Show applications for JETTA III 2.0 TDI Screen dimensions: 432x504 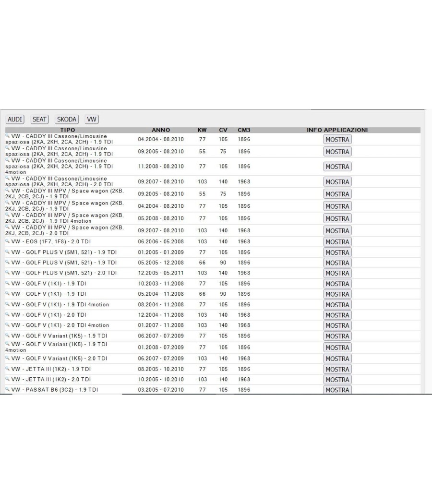[337, 380]
